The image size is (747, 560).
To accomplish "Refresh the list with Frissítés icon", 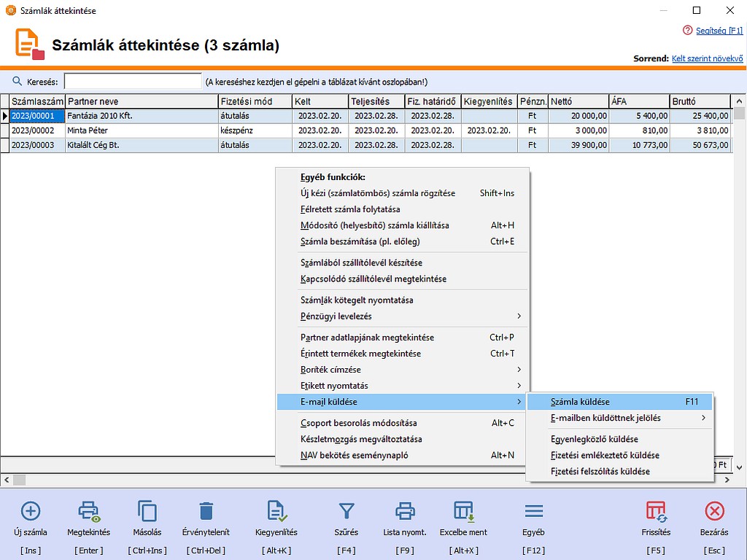I will tap(655, 511).
